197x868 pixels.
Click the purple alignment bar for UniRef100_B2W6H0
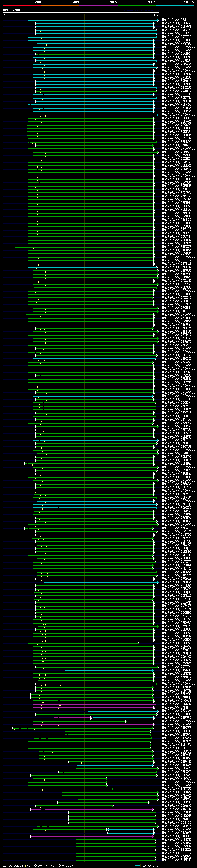coord(94,704)
